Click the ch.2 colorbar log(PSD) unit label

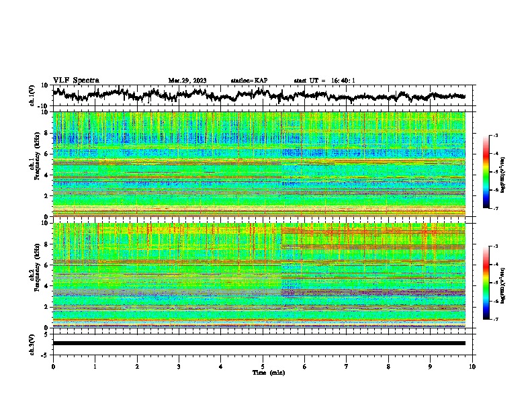pyautogui.click(x=503, y=285)
